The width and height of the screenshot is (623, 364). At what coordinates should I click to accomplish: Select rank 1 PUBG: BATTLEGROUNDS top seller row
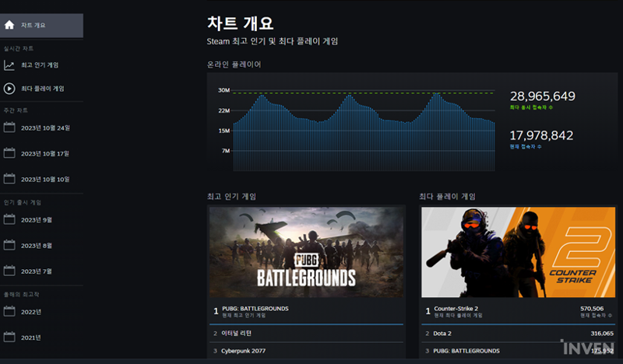pyautogui.click(x=306, y=312)
